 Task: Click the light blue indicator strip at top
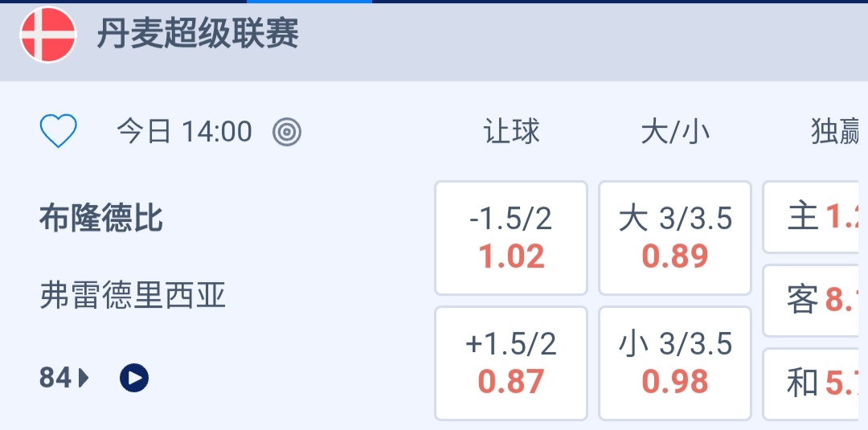coord(309,2)
